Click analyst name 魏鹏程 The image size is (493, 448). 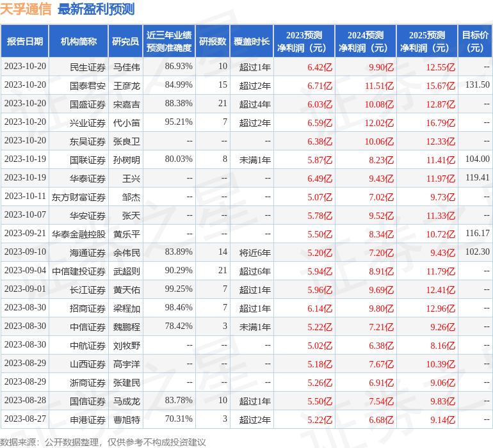(x=126, y=326)
